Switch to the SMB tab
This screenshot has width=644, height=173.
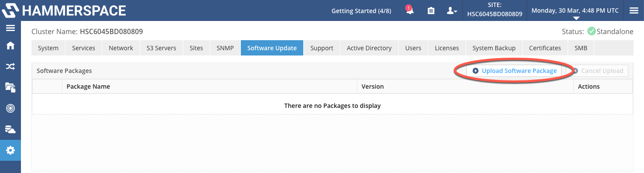coord(581,48)
